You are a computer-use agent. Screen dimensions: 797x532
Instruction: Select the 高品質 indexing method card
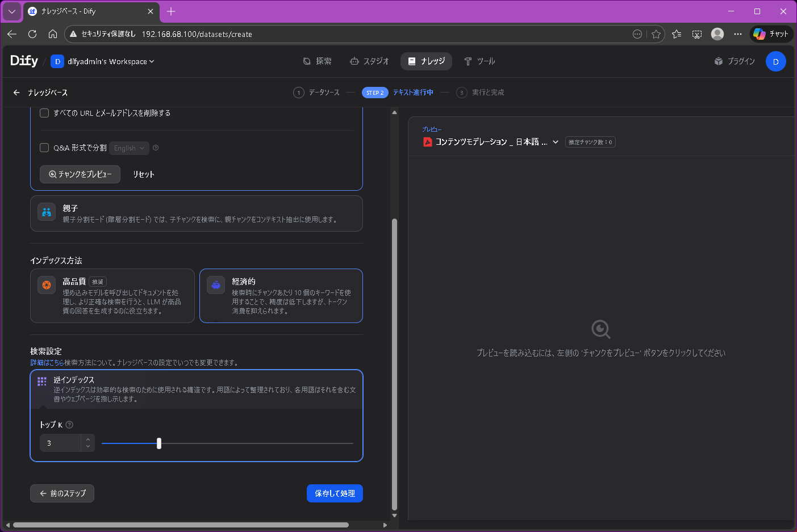tap(112, 296)
